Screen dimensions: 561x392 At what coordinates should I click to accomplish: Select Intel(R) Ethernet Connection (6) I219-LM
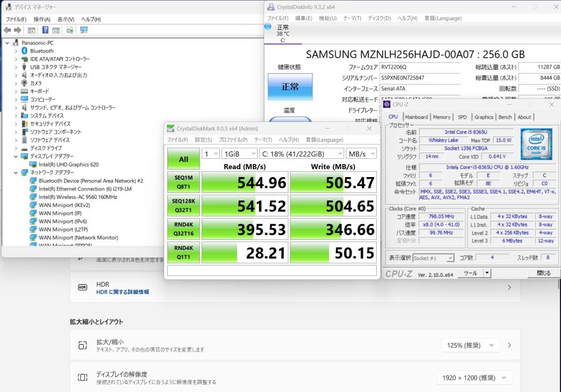coord(85,189)
